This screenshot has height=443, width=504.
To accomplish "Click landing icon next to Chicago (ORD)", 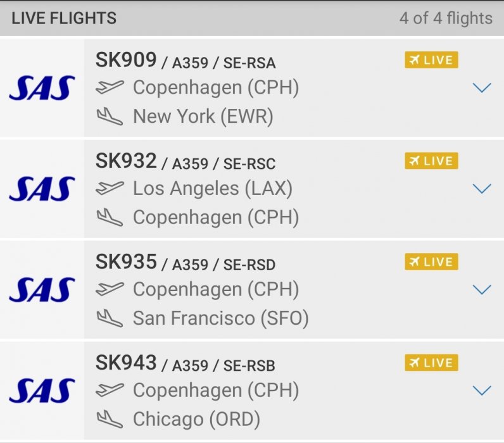I will (110, 419).
